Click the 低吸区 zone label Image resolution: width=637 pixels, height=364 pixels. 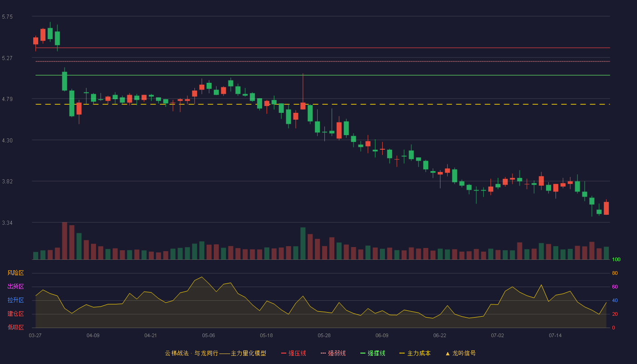(15, 327)
